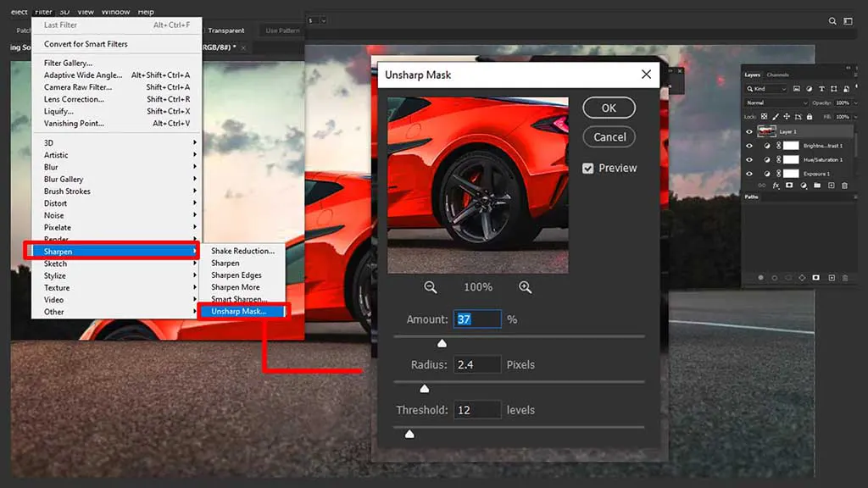Toggle Brightness/Contrast 1 mask link
This screenshot has height=488, width=868.
[x=778, y=146]
